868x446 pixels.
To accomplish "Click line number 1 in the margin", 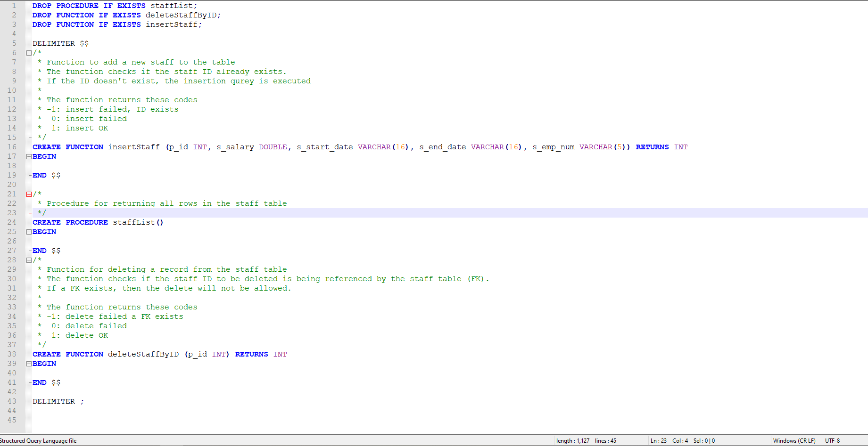I will tap(14, 6).
